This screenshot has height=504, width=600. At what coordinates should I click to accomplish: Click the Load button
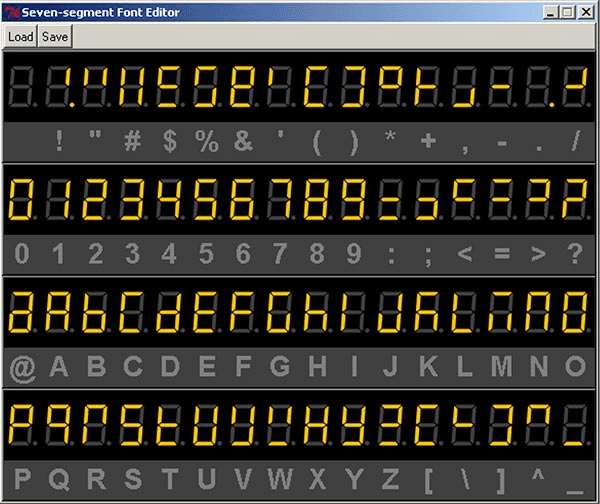pos(20,36)
